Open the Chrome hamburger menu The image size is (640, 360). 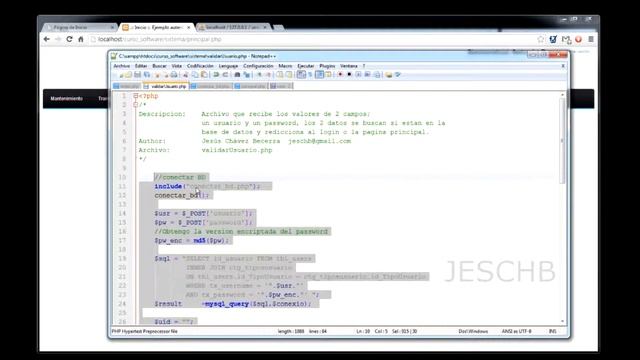[591, 39]
